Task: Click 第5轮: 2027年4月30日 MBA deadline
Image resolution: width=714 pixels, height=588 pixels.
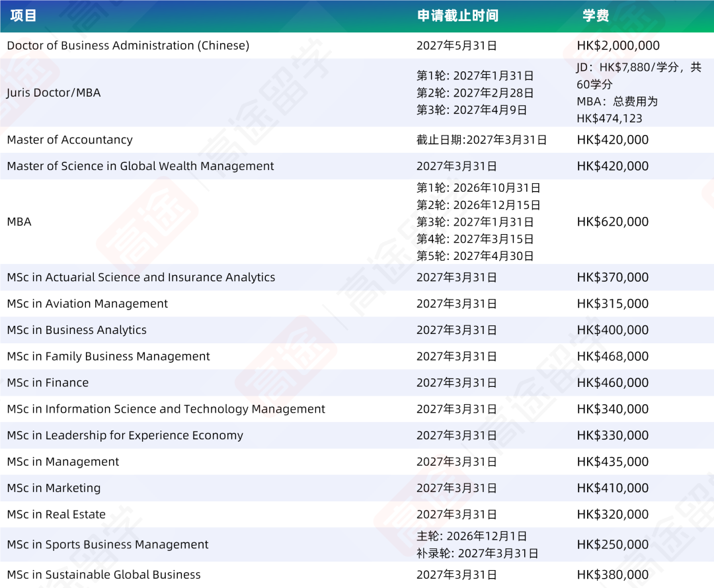Action: pos(475,256)
